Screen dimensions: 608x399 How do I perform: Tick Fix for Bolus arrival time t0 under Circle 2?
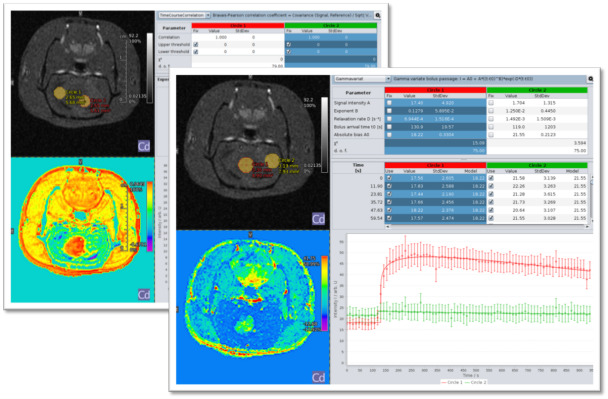(491, 127)
